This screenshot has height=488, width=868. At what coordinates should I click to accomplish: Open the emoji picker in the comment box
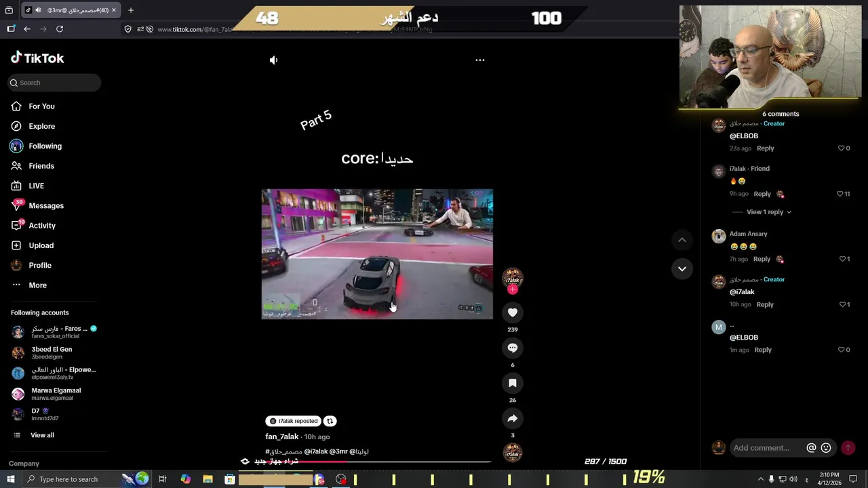coord(826,448)
